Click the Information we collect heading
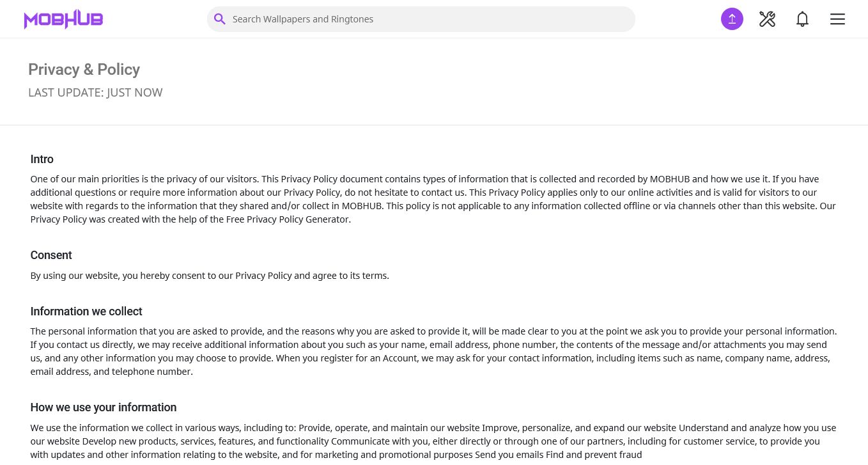The width and height of the screenshot is (868, 465). [x=86, y=311]
